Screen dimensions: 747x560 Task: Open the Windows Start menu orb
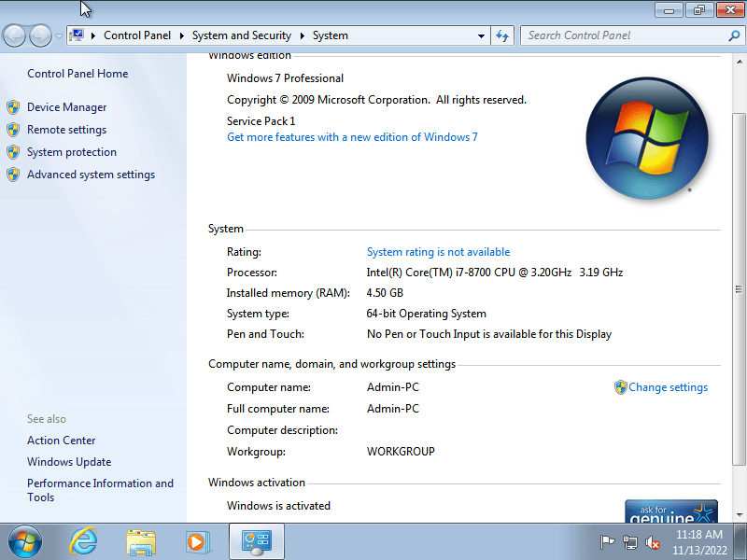pyautogui.click(x=25, y=542)
